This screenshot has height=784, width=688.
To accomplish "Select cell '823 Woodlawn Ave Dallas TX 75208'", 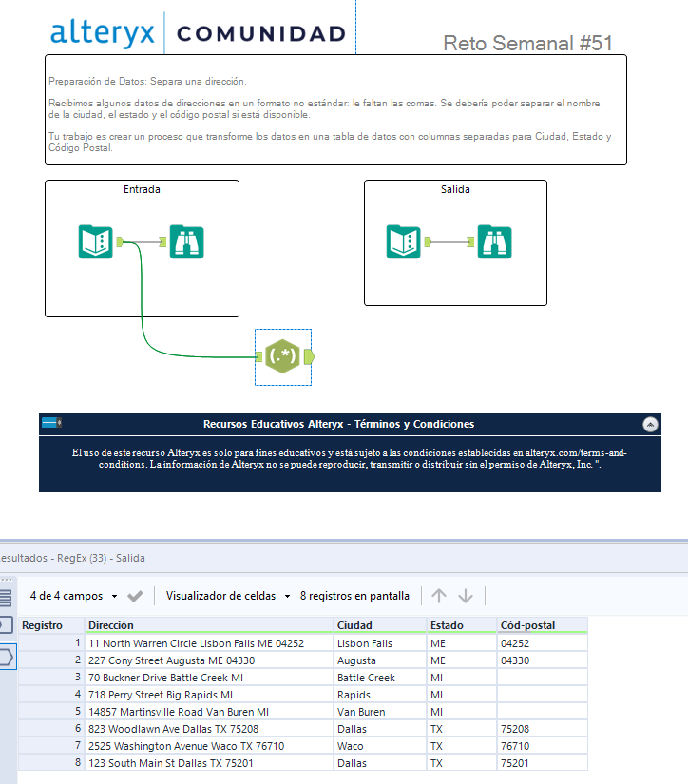I will coord(209,729).
